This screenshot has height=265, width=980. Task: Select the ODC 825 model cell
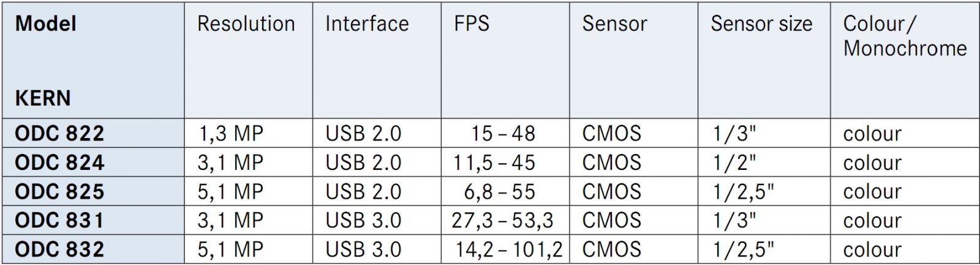[59, 191]
